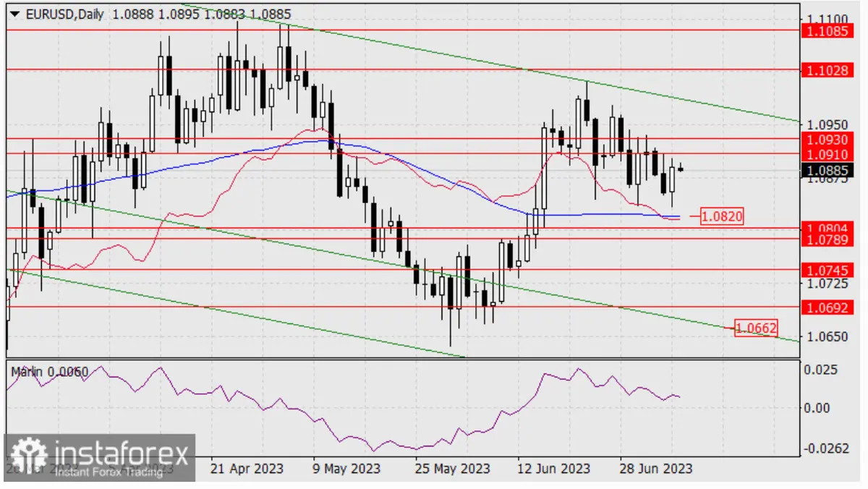The image size is (868, 489).
Task: Click the 1.0789 level tag
Action: click(826, 239)
